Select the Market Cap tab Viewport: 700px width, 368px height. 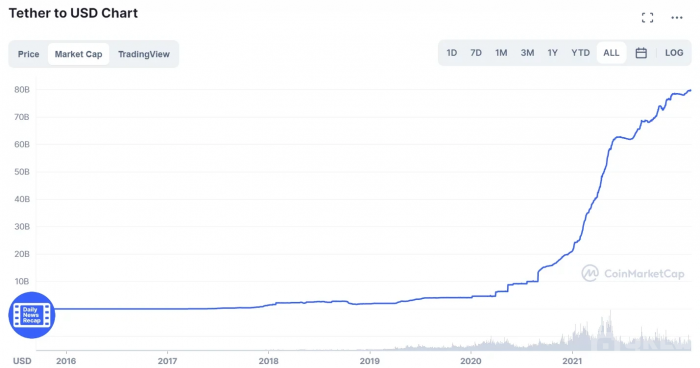79,54
